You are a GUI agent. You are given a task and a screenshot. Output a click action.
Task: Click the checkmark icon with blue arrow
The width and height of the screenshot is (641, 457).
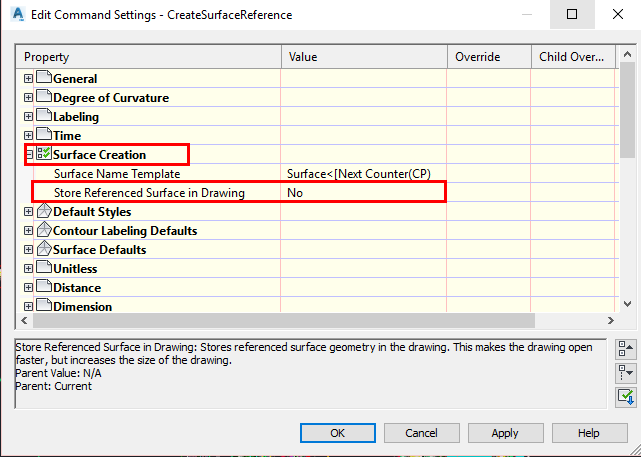coord(626,397)
